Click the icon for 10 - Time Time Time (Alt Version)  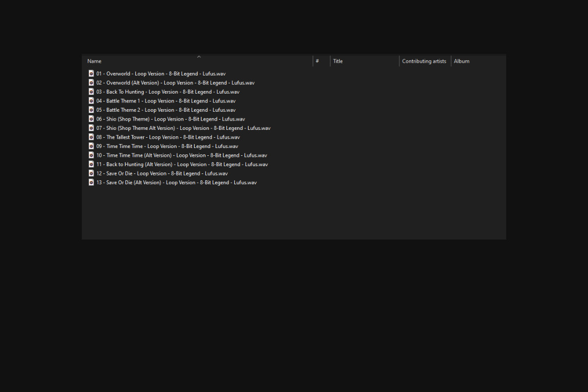91,155
